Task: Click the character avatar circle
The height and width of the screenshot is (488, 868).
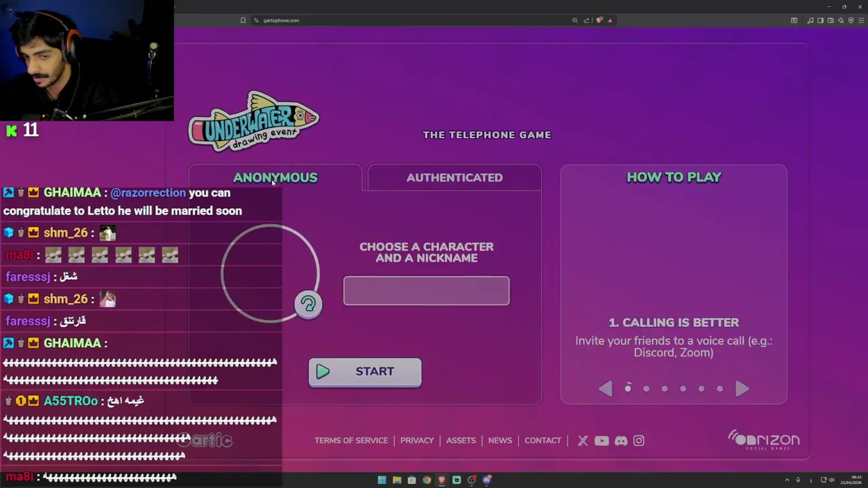Action: 270,273
